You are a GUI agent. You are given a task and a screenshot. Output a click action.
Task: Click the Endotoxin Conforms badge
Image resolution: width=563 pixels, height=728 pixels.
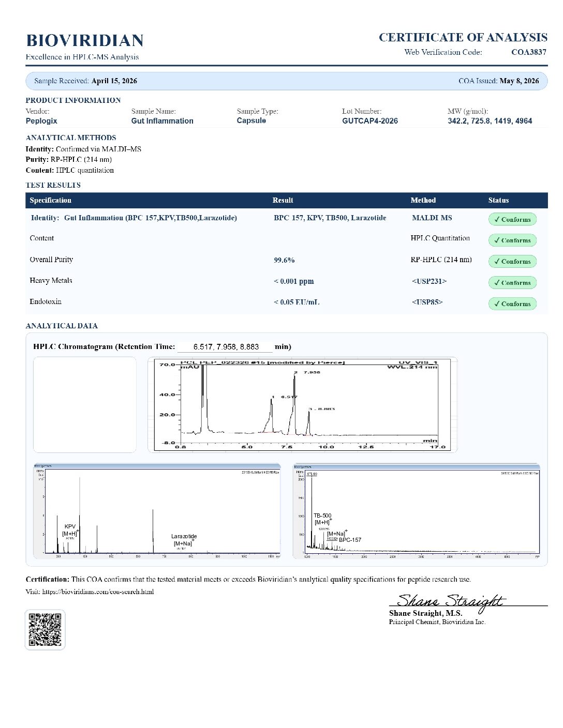coord(512,304)
